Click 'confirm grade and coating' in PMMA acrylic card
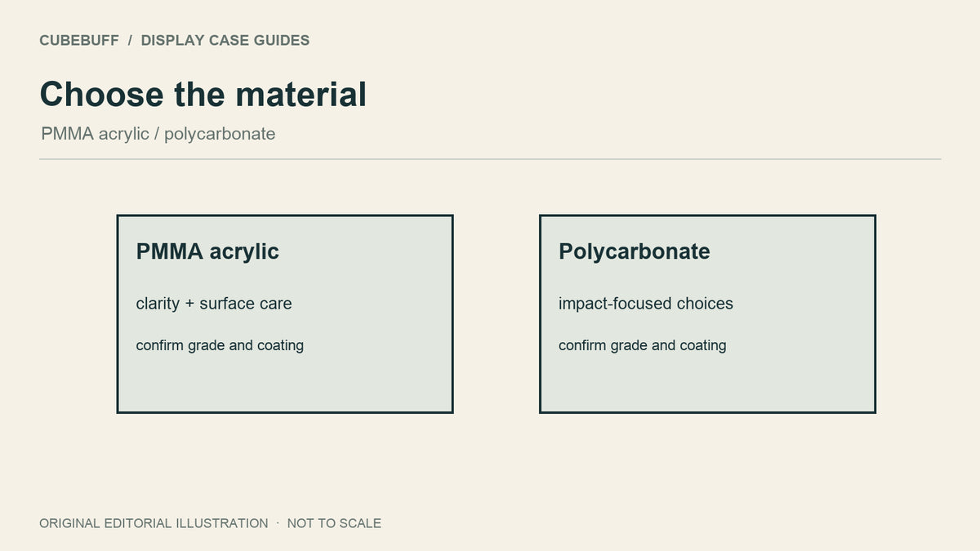The height and width of the screenshot is (551, 980). (220, 345)
